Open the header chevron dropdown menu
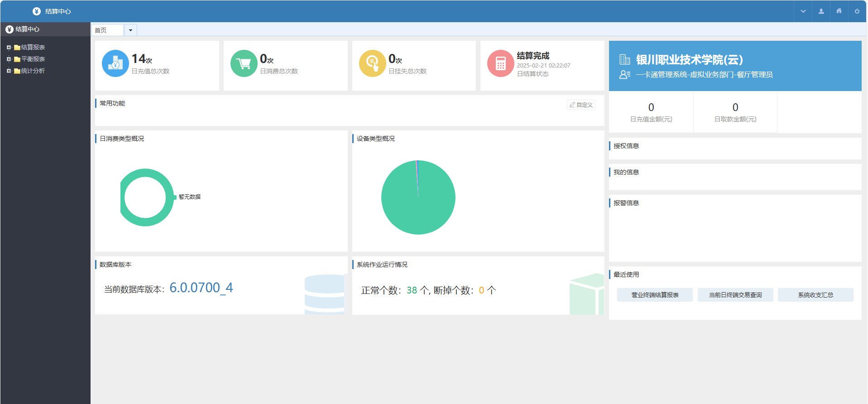This screenshot has height=404, width=868. pos(803,11)
